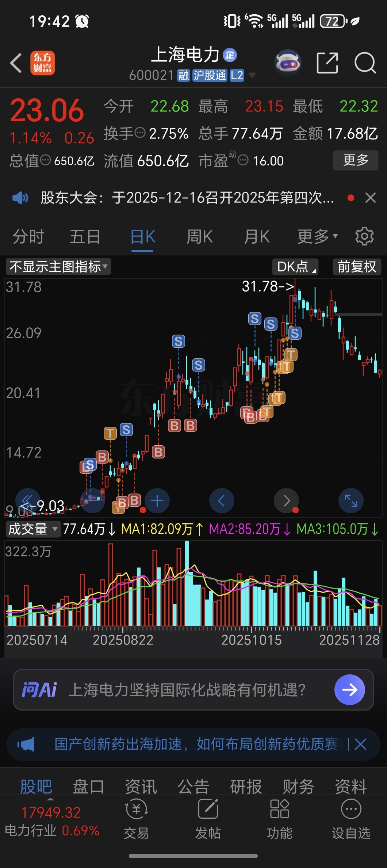Expand the 更多 chart period dropdown
Image resolution: width=387 pixels, height=868 pixels.
coord(318,237)
